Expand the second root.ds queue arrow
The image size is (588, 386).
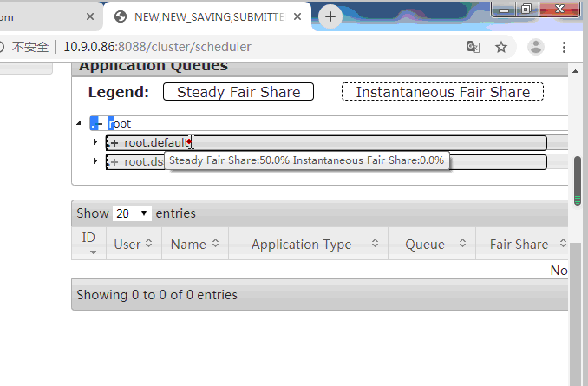95,161
